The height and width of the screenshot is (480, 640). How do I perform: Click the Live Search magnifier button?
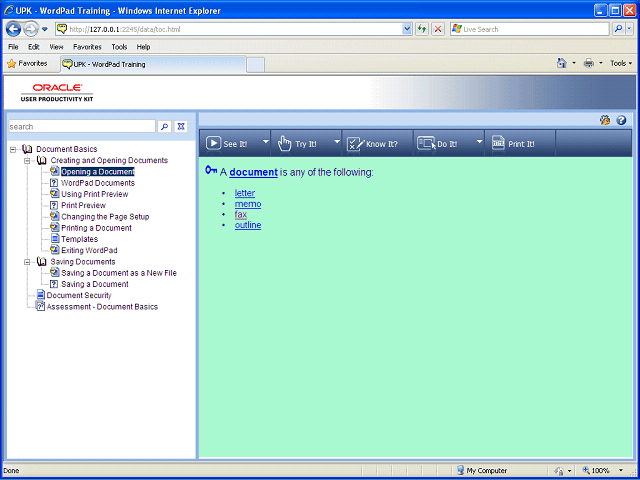(618, 29)
